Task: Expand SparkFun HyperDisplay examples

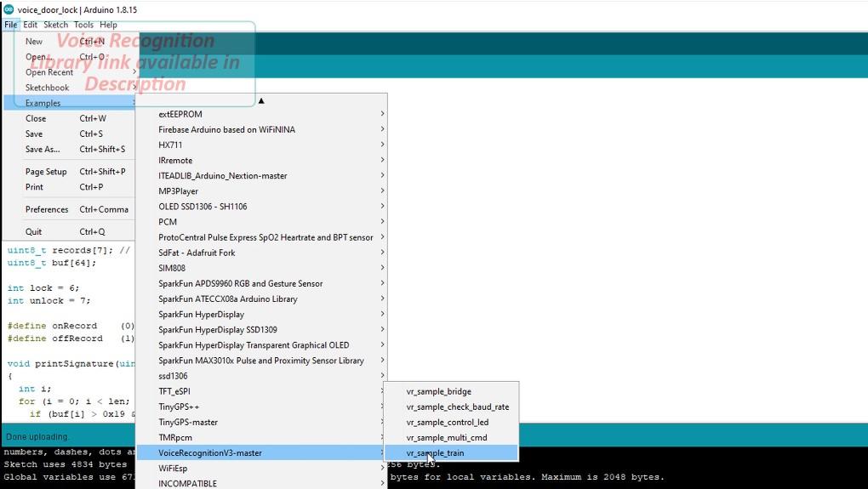Action: [261, 314]
